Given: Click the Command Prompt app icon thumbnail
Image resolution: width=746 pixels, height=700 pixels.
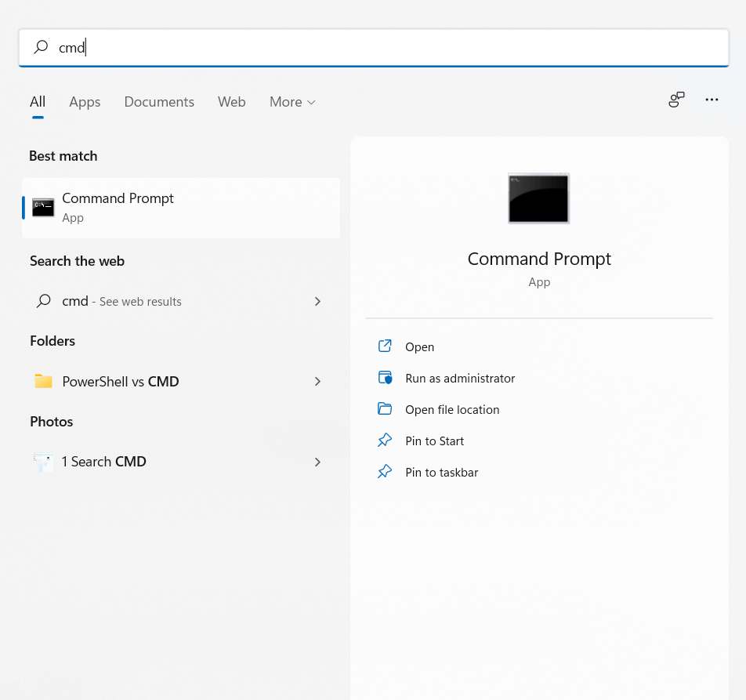Looking at the screenshot, I should [42, 207].
